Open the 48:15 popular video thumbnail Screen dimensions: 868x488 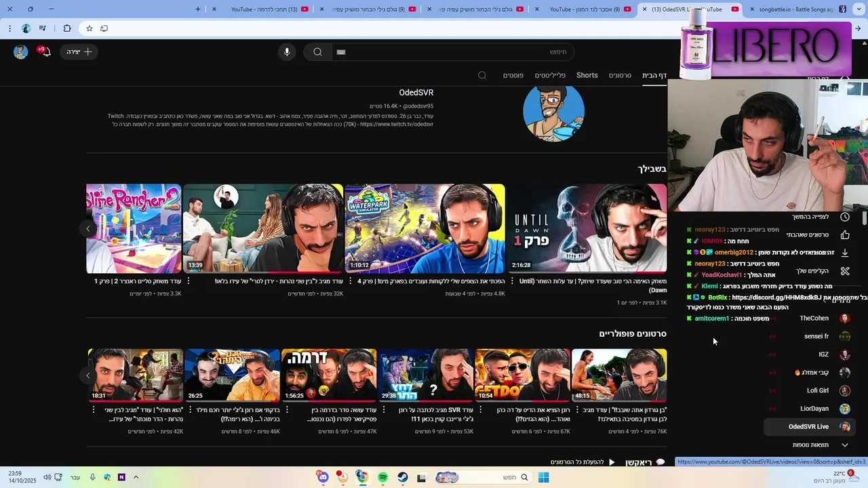point(619,375)
